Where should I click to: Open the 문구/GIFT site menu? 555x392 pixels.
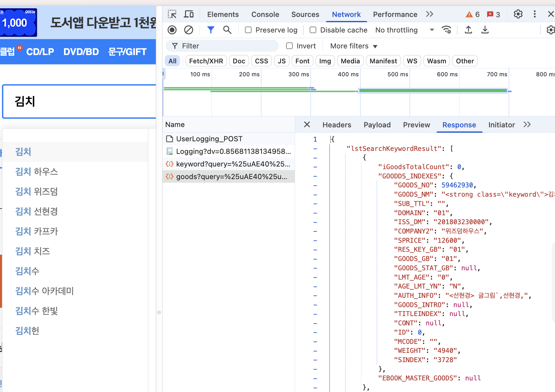point(127,52)
